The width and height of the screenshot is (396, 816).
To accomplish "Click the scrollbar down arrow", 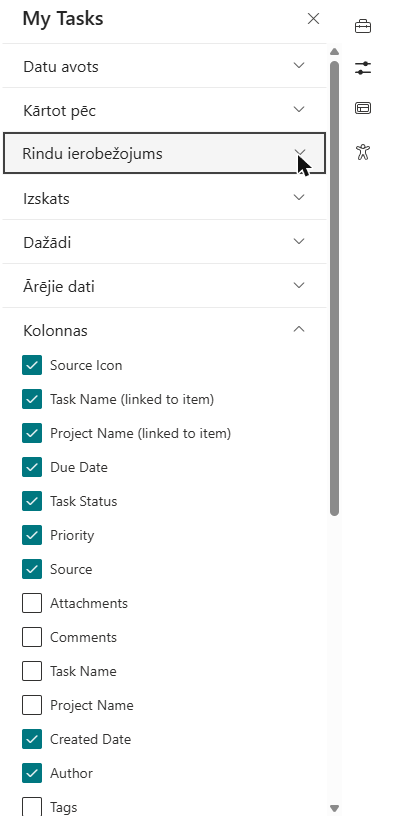I will pyautogui.click(x=335, y=808).
